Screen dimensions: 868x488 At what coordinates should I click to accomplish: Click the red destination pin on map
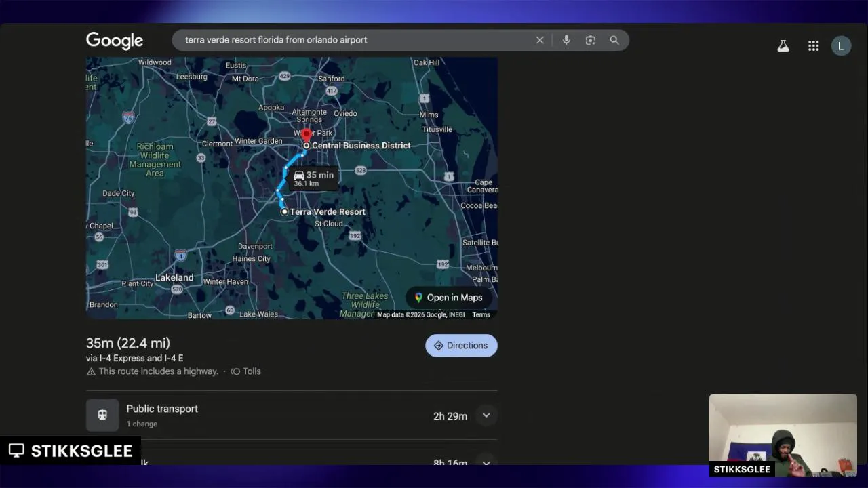[x=306, y=136]
